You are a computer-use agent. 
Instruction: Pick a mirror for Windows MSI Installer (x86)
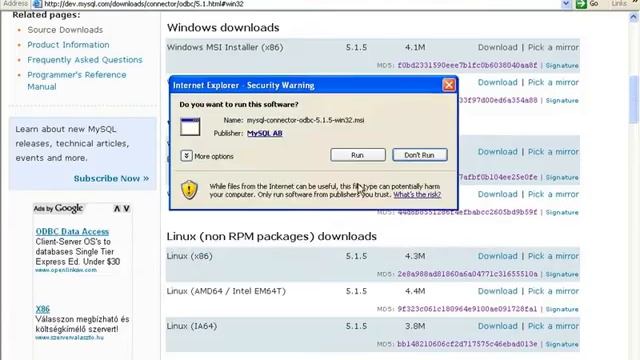click(x=553, y=47)
